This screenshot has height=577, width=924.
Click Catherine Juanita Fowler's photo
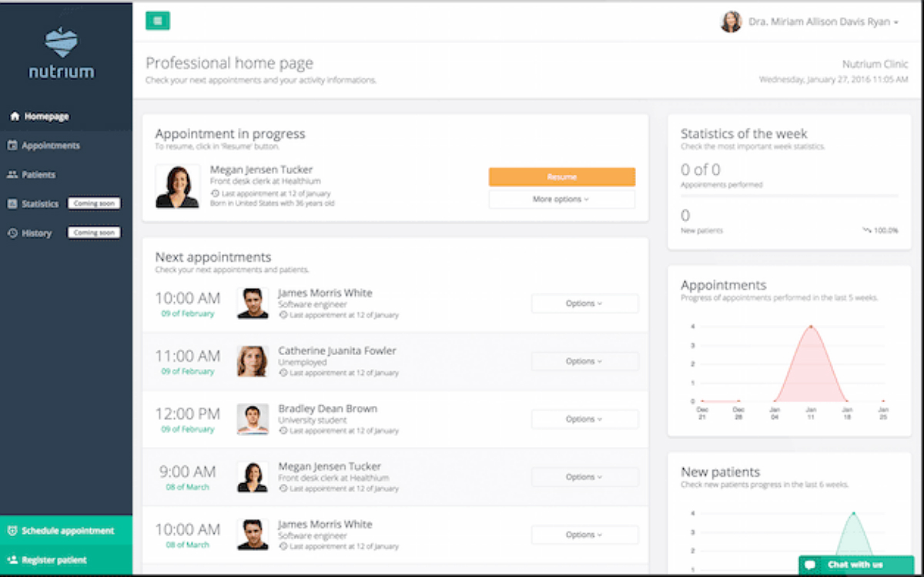coord(253,361)
